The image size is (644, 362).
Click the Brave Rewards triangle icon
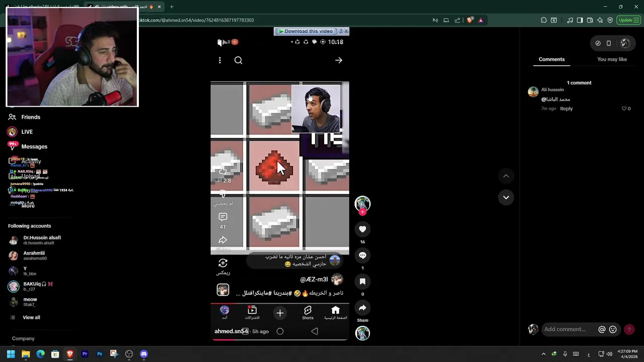(x=480, y=20)
